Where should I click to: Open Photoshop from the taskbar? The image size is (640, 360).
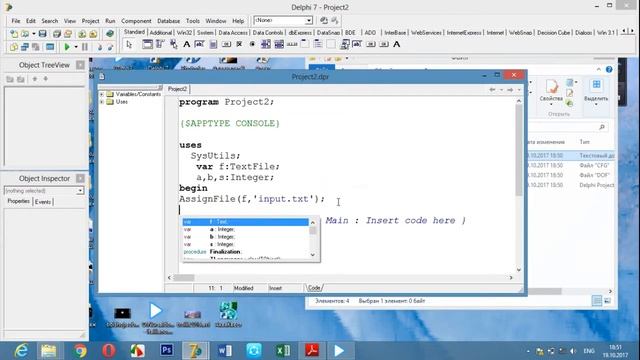point(166,350)
